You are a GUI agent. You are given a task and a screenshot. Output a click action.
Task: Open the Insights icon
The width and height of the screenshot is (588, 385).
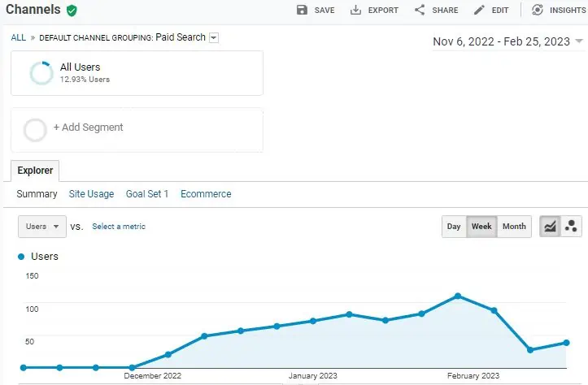click(x=538, y=11)
